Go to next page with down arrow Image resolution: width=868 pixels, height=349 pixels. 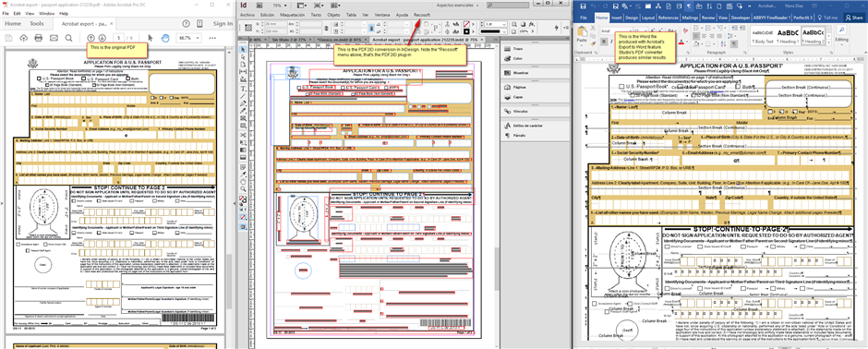click(x=102, y=38)
